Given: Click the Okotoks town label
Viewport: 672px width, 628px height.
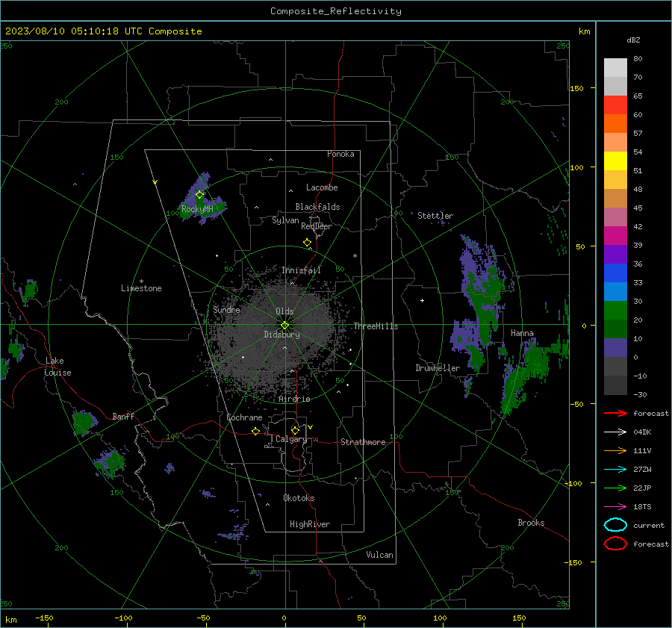Looking at the screenshot, I should (299, 498).
